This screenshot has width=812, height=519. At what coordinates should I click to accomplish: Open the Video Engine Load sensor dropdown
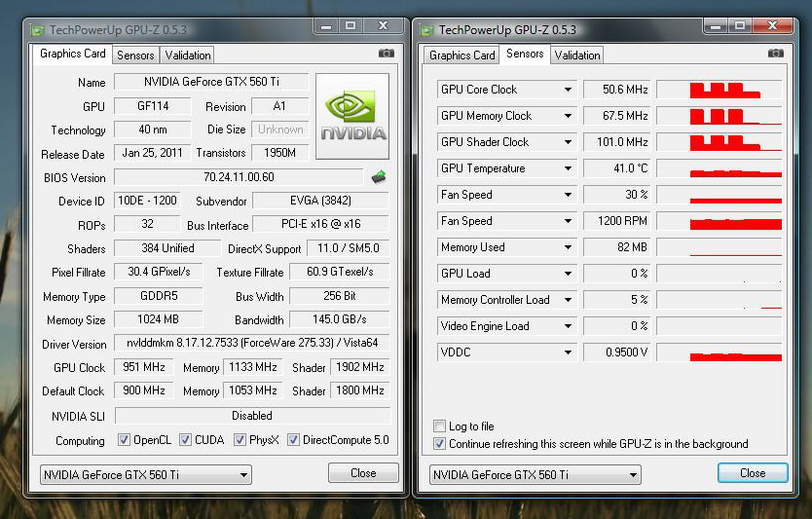pyautogui.click(x=568, y=326)
